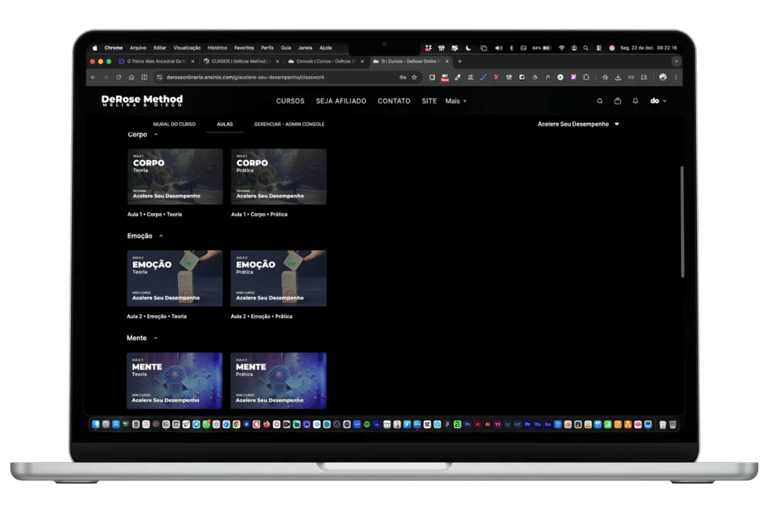Screen dimensions: 768x512
Task: Open macOS Spotlight search icon
Action: point(586,48)
